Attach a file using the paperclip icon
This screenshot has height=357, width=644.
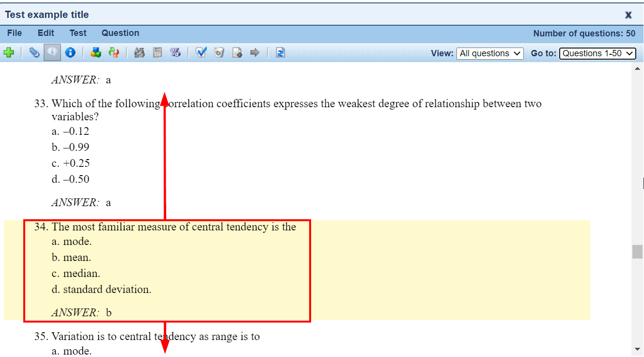pyautogui.click(x=34, y=53)
